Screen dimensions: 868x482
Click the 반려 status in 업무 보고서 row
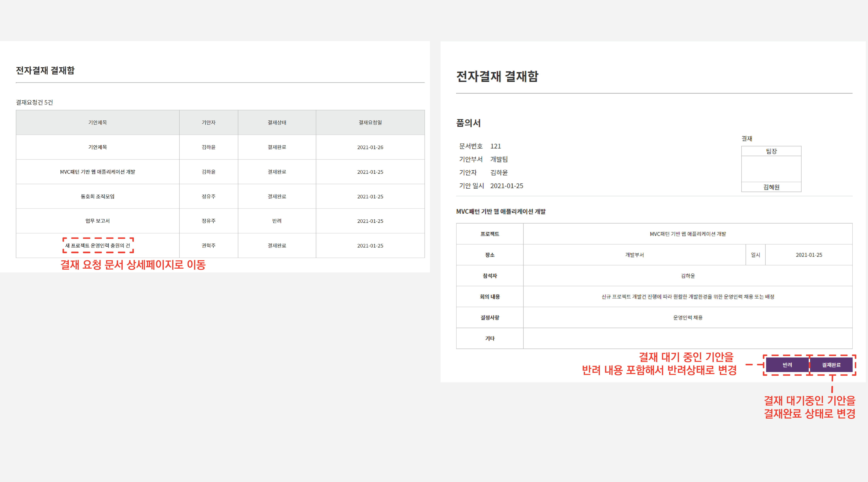277,221
